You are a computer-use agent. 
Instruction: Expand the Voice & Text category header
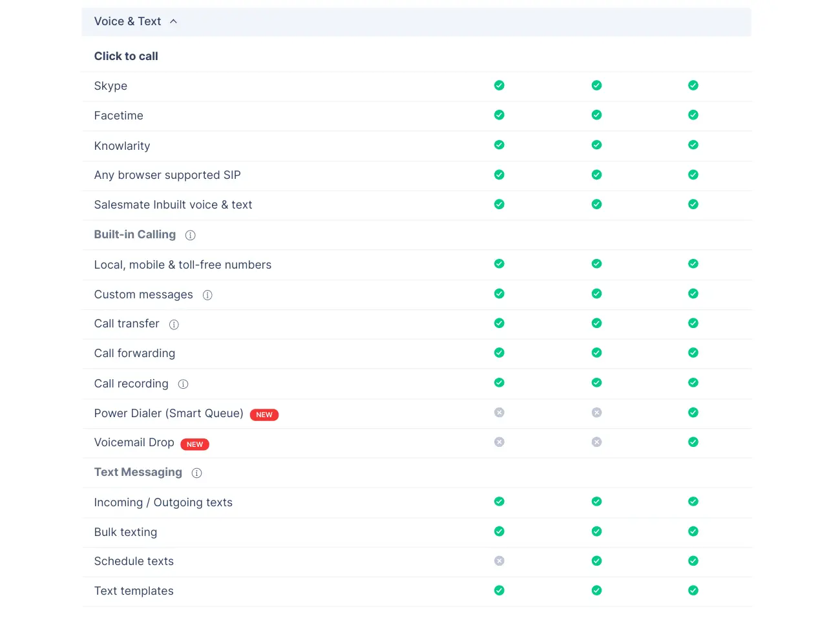click(x=127, y=21)
